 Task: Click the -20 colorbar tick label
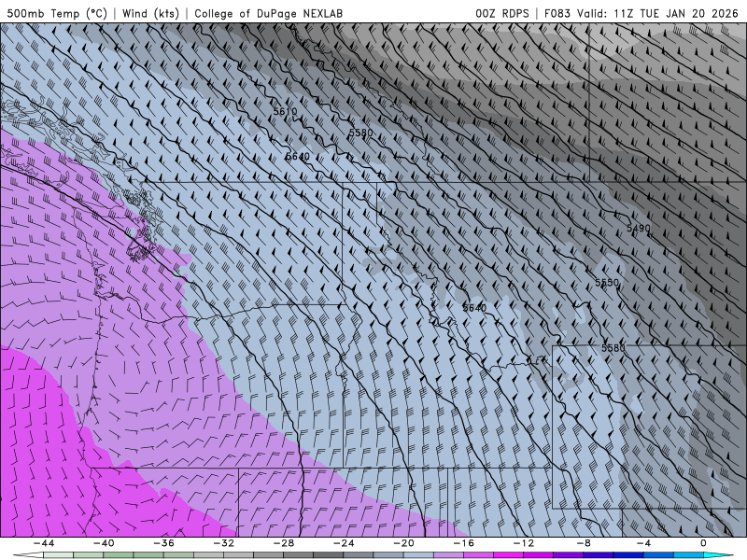(x=403, y=543)
